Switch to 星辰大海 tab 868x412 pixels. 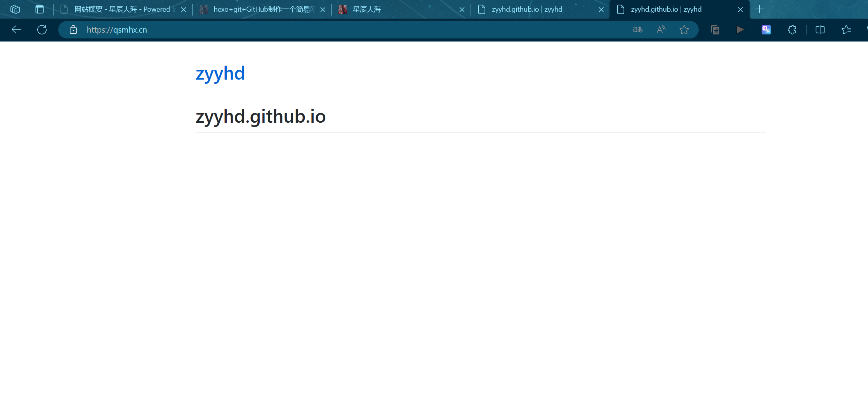pyautogui.click(x=401, y=9)
